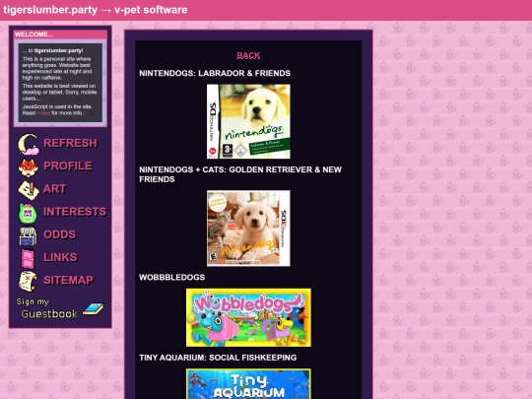Click the 'best viewed on desktop' paragraph
This screenshot has width=532, height=399.
[x=60, y=93]
